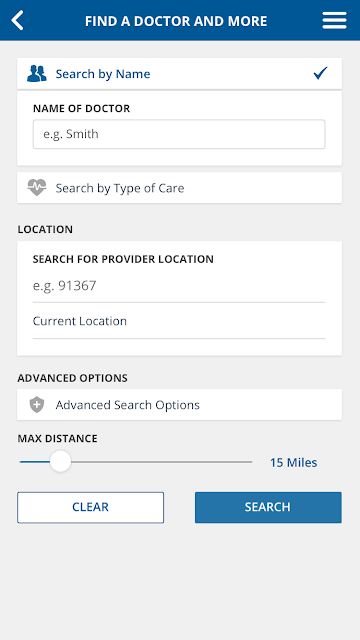Click the Find a Doctor and More title
The height and width of the screenshot is (640, 360).
(x=176, y=21)
